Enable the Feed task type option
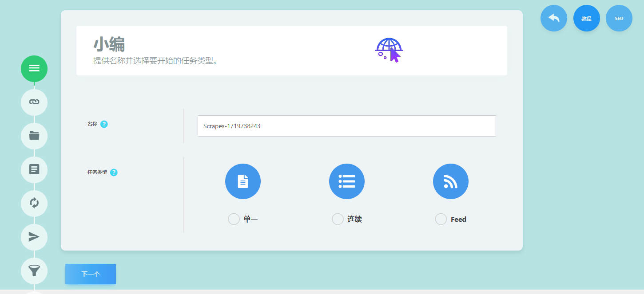Viewport: 644px width, 294px height. (441, 219)
